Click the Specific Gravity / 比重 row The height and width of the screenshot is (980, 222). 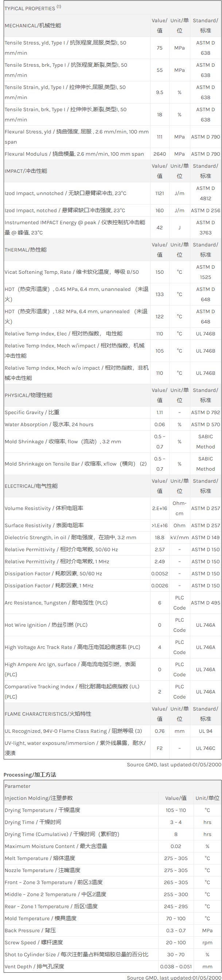click(32, 412)
